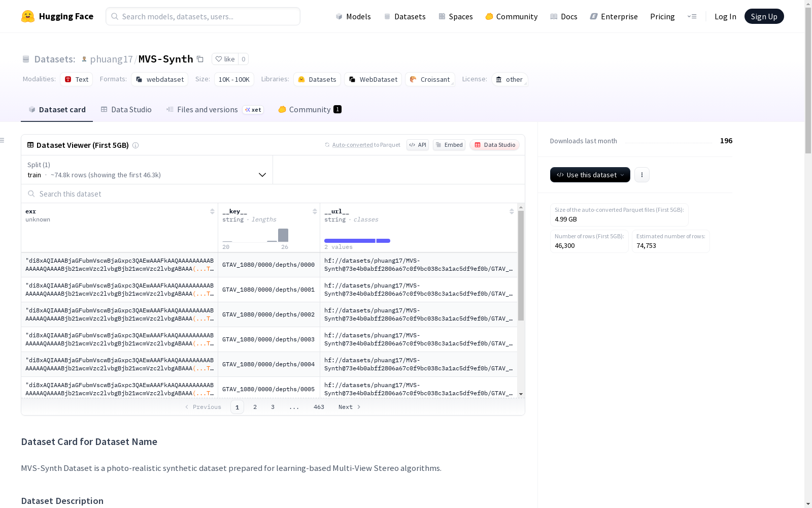The width and height of the screenshot is (812, 508).
Task: Open the navigation overflow menu icon
Action: [x=692, y=16]
